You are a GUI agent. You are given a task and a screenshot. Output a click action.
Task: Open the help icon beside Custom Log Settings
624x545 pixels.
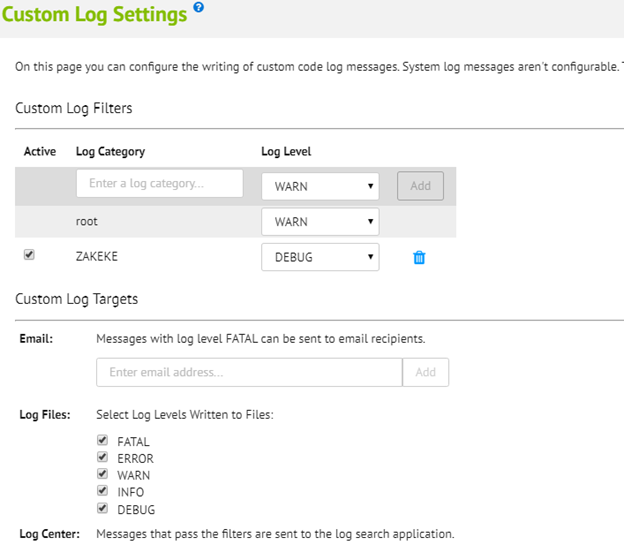199,7
